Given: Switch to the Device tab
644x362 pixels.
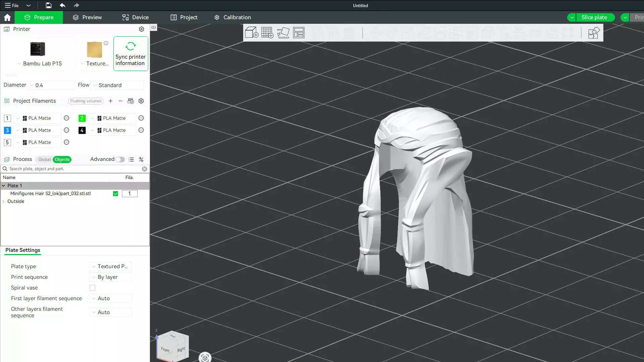Looking at the screenshot, I should (x=135, y=17).
